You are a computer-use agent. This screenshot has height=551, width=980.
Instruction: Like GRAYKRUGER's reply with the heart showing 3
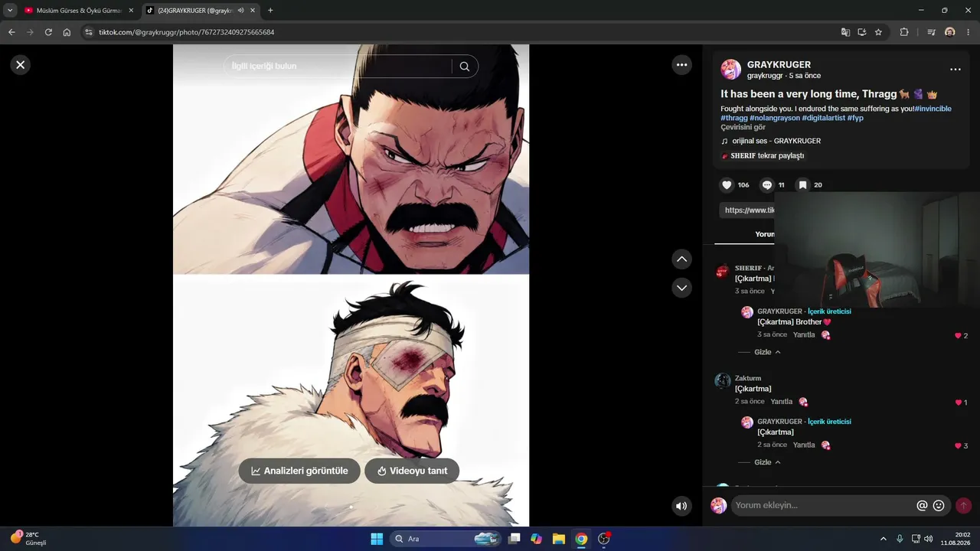coord(958,446)
